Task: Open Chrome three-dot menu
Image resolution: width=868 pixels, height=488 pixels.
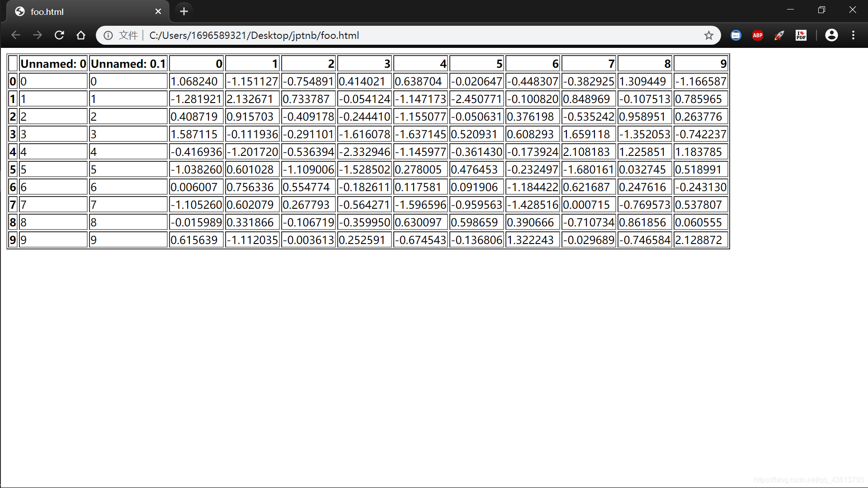Action: pos(853,35)
